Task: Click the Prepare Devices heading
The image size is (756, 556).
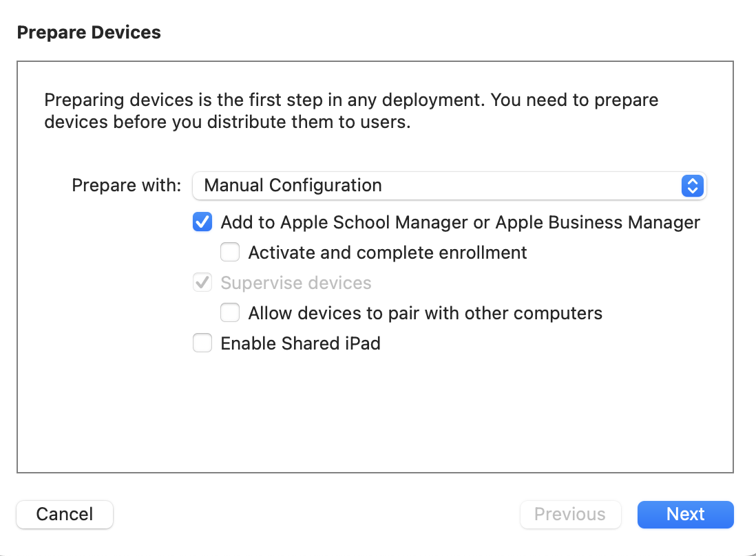Action: click(x=89, y=32)
